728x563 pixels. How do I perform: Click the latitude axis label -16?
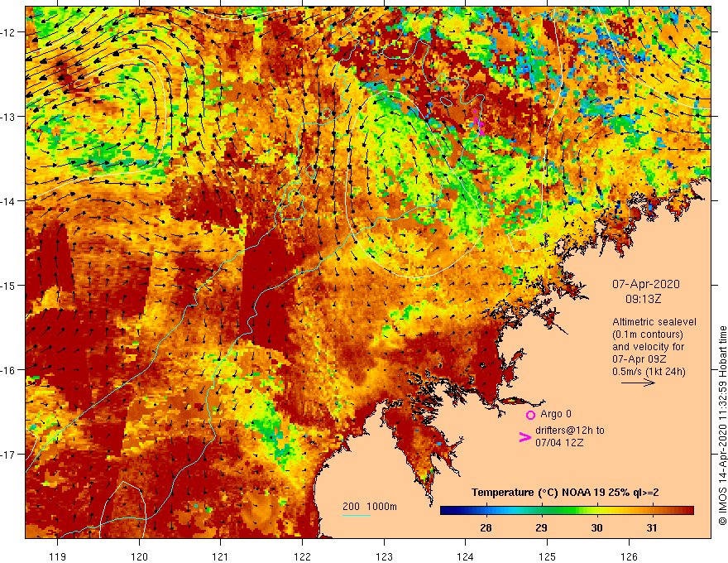[x=9, y=370]
